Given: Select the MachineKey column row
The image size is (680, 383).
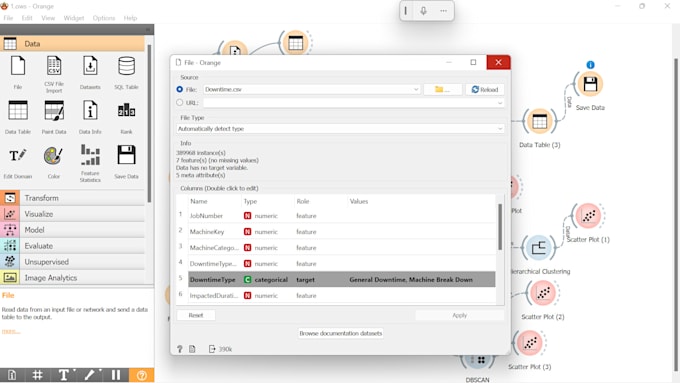Looking at the screenshot, I should (x=342, y=232).
